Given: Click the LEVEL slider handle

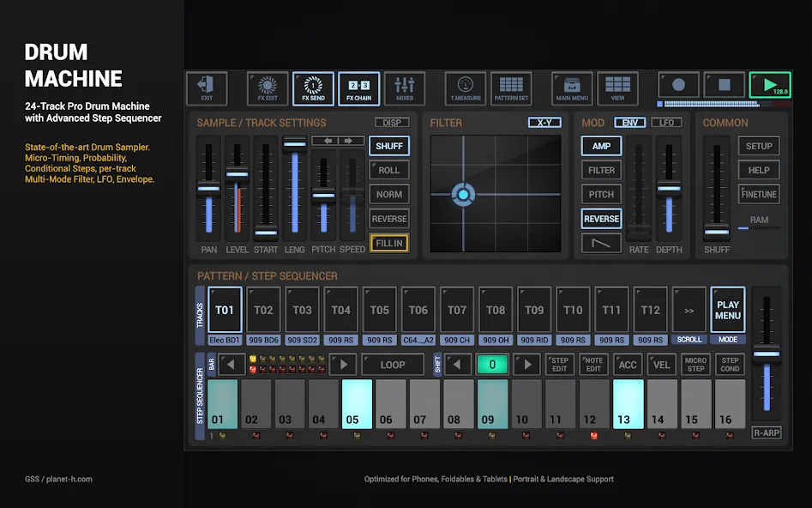Looking at the screenshot, I should pos(238,175).
